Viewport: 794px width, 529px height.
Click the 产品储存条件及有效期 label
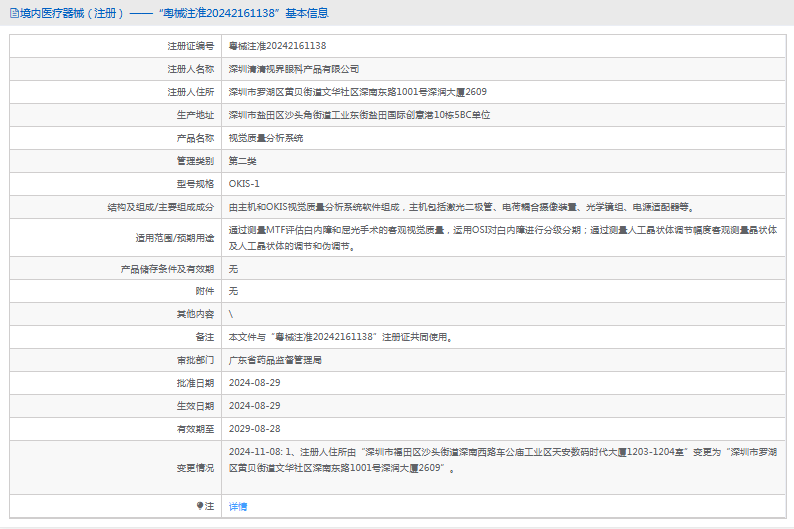(x=167, y=269)
